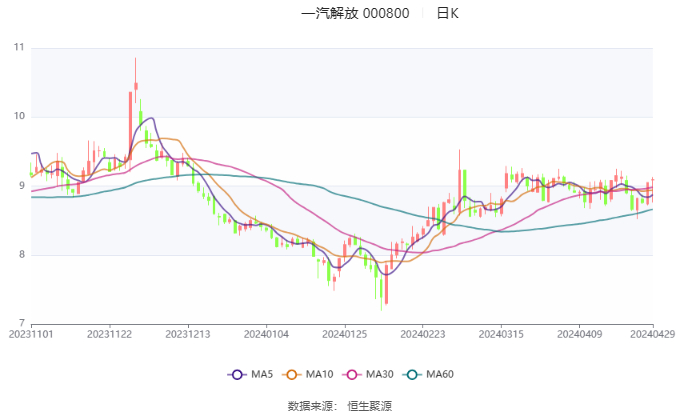Toggle the MA5 legend series

click(x=250, y=374)
